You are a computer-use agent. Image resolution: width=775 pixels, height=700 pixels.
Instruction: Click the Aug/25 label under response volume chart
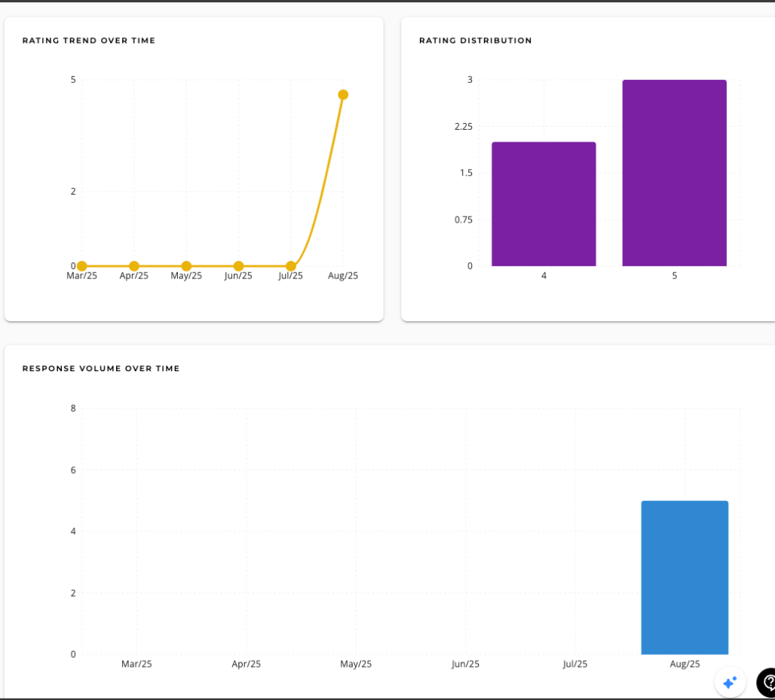coord(685,665)
